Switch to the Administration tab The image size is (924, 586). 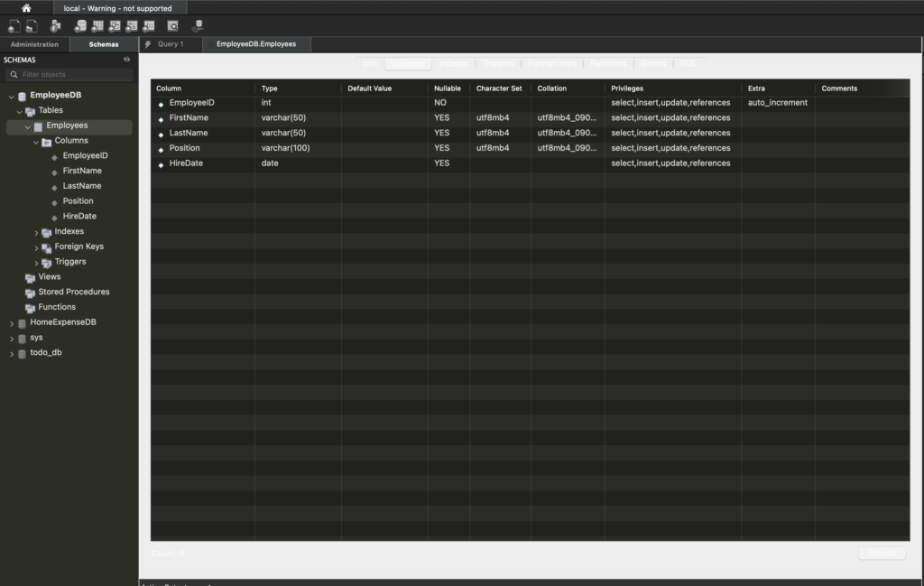click(34, 44)
